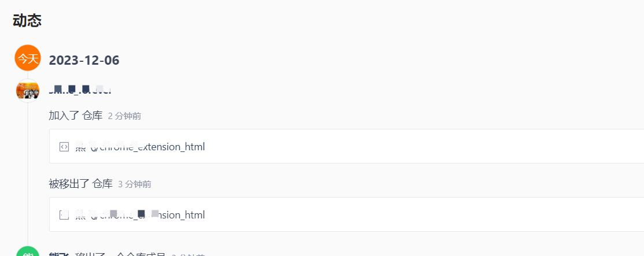Click the code icon in the joined repository card

pos(64,146)
